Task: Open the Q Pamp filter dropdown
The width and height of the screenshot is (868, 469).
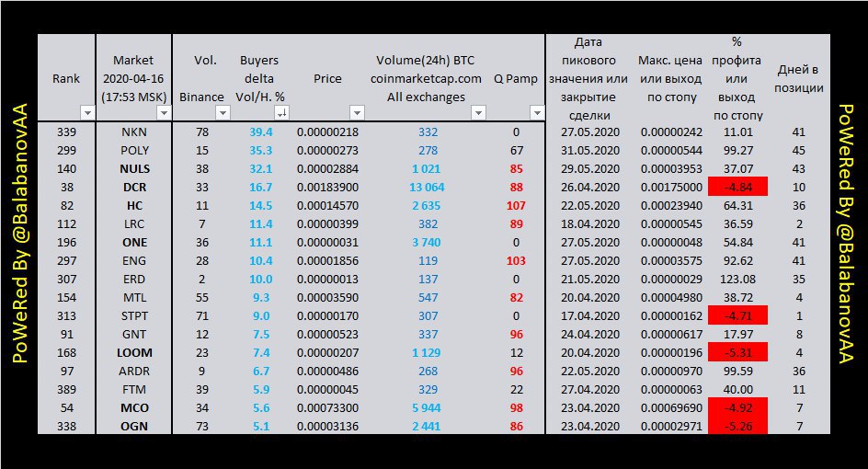Action: [536, 113]
